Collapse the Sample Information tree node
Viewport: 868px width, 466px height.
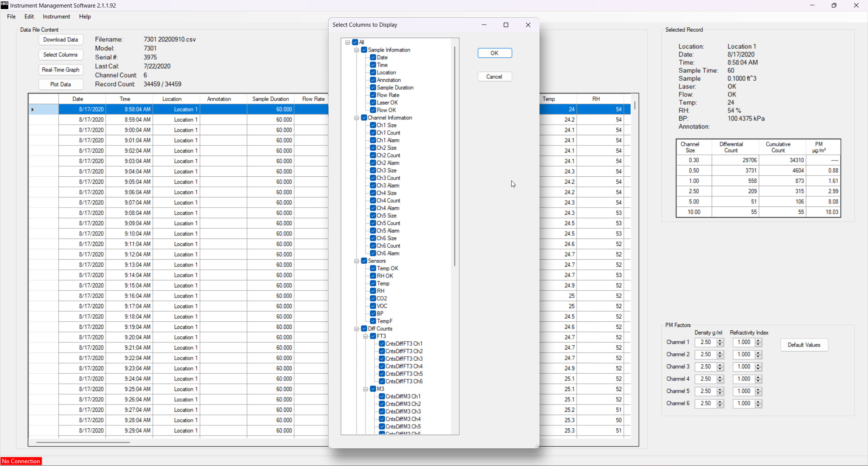coord(356,50)
